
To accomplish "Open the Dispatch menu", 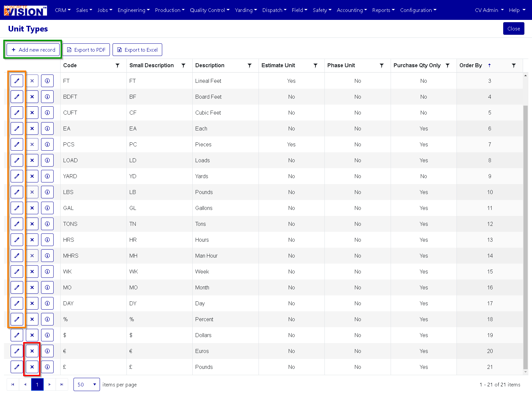I will (274, 10).
